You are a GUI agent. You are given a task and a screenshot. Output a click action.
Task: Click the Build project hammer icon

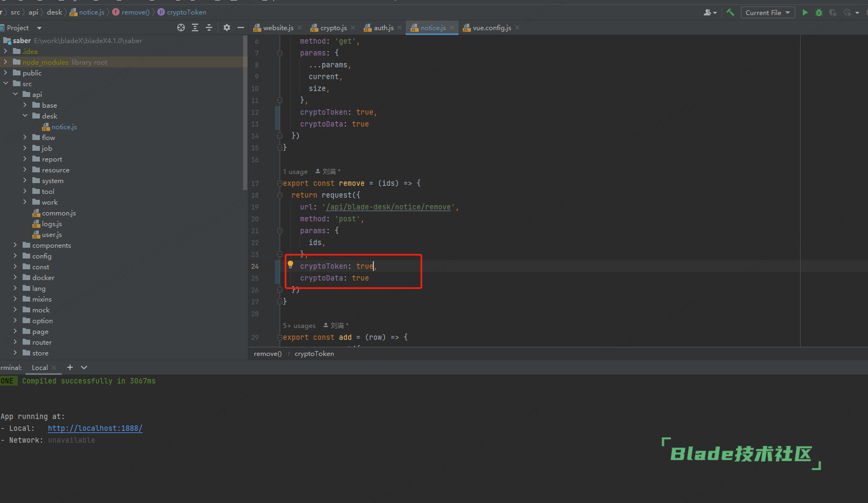(x=730, y=12)
